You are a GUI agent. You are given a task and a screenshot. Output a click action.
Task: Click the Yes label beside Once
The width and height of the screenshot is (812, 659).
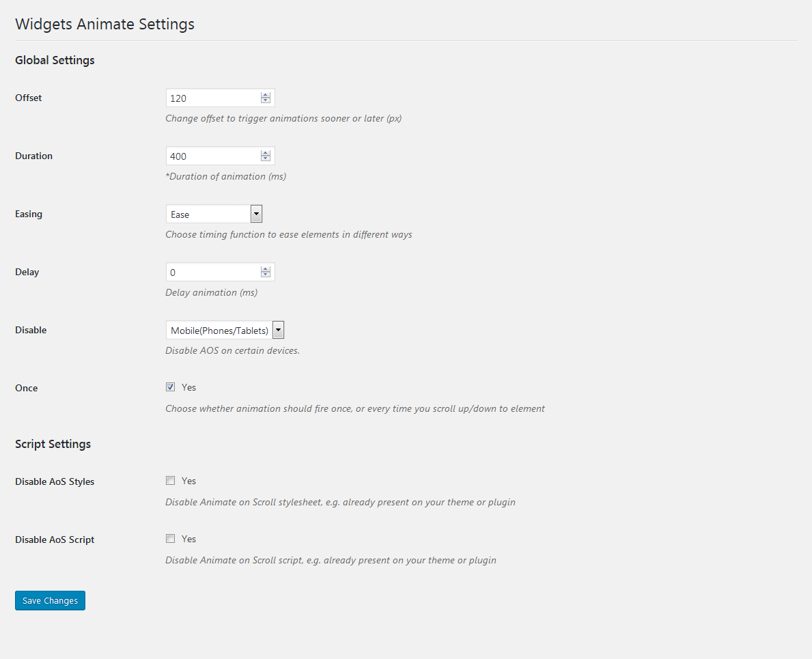[188, 387]
